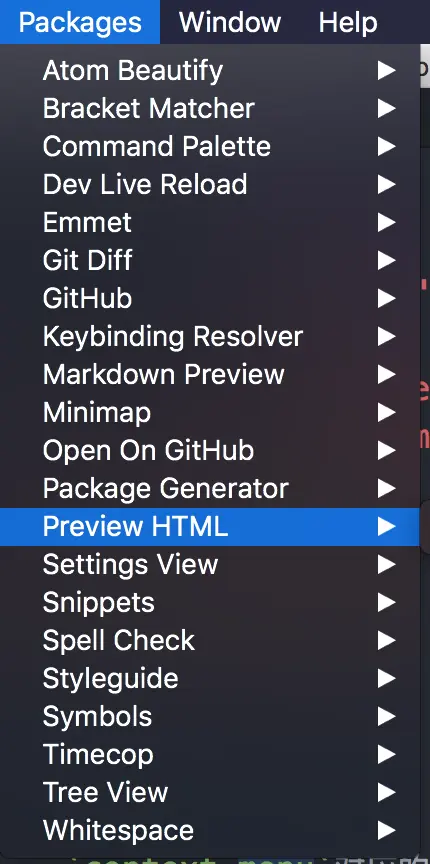Choose the Open On GitHub item
This screenshot has height=864, width=430.
pos(209,451)
